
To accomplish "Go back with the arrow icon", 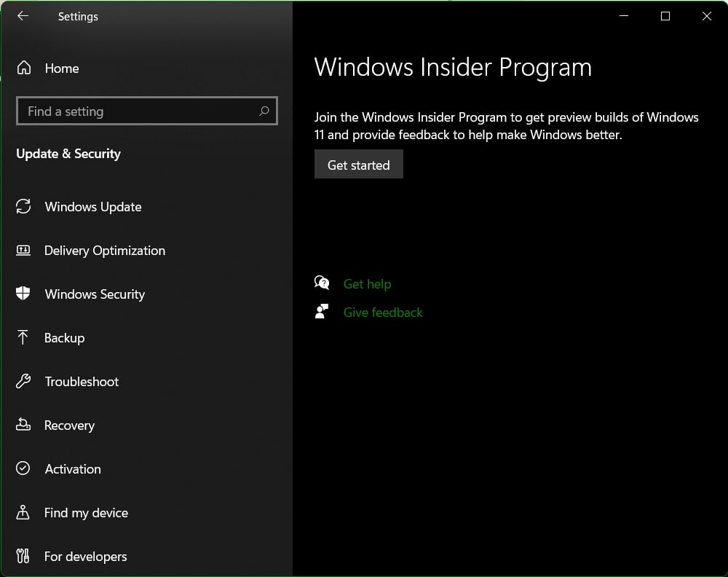I will click(23, 16).
